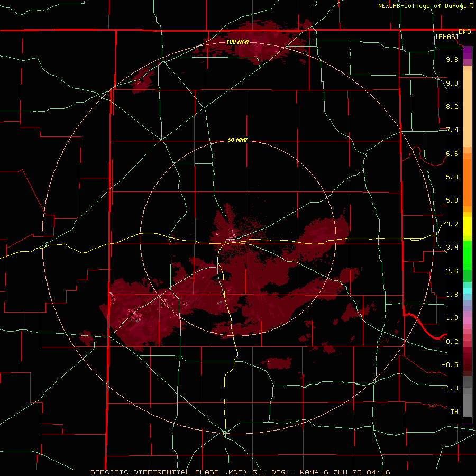The height and width of the screenshot is (476, 476).
Task: Click the 5.8 scale value
Action: (x=452, y=177)
